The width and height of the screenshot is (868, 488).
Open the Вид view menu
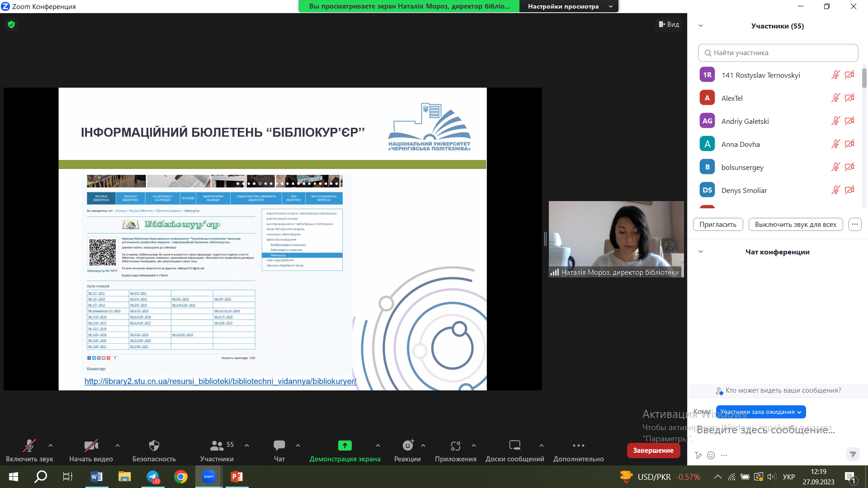(x=669, y=24)
